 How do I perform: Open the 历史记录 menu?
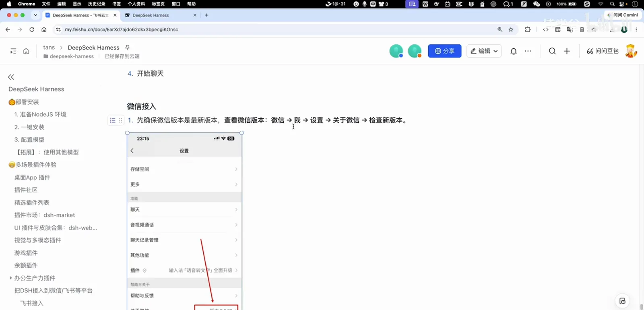tap(97, 4)
